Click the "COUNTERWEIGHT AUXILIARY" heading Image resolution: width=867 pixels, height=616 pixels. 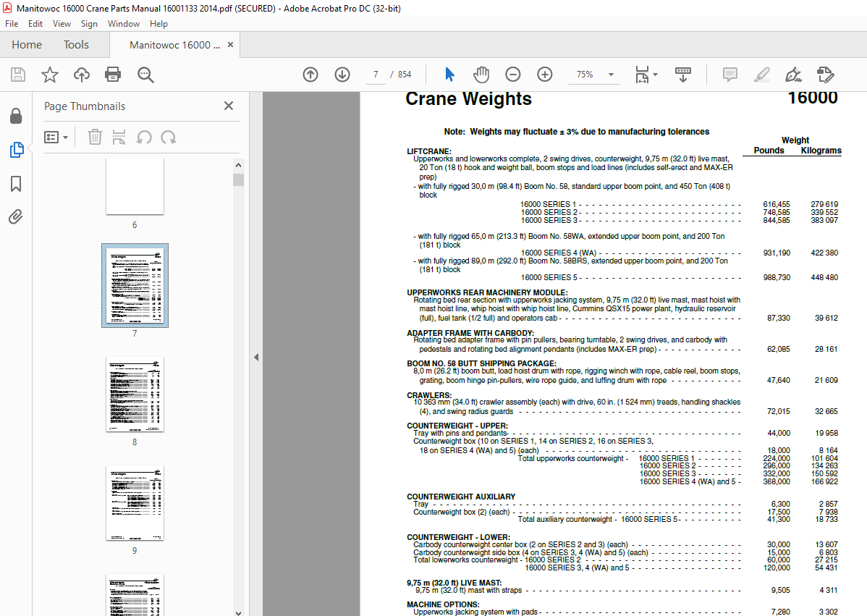(x=461, y=497)
